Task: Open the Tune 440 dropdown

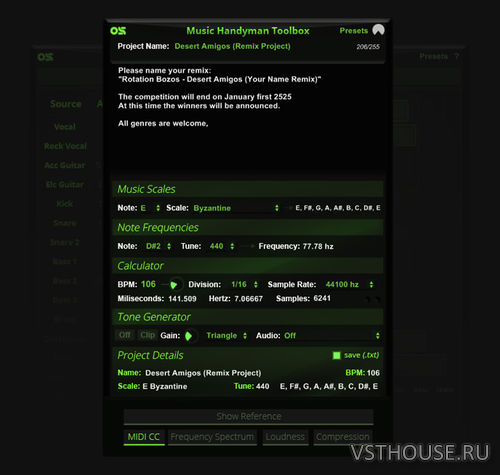Action: (x=222, y=246)
